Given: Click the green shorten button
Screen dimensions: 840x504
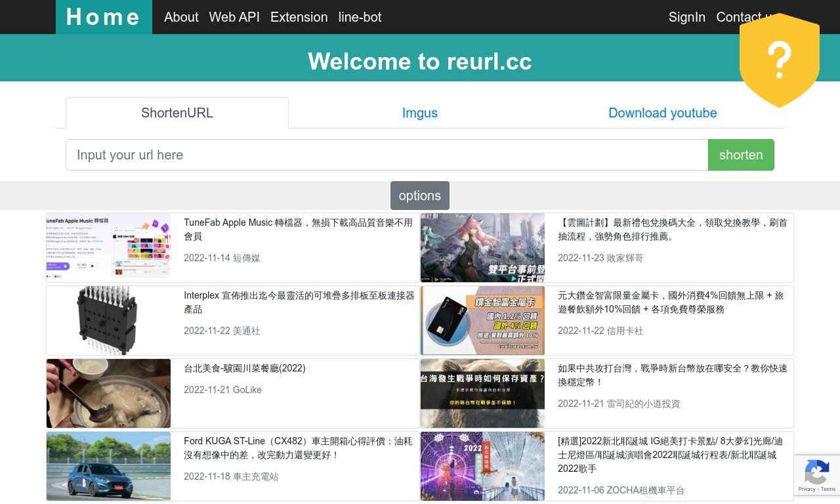Looking at the screenshot, I should click(741, 155).
